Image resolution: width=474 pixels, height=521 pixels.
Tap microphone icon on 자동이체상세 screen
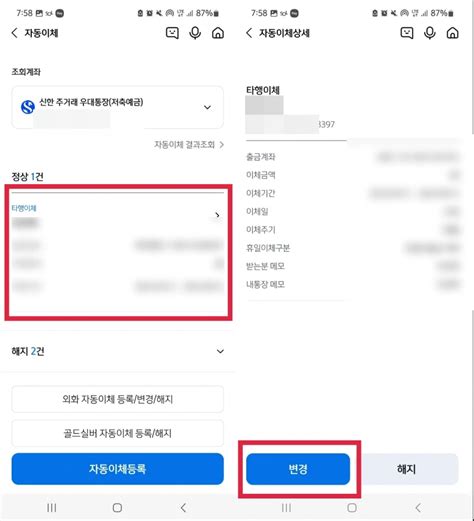point(430,33)
